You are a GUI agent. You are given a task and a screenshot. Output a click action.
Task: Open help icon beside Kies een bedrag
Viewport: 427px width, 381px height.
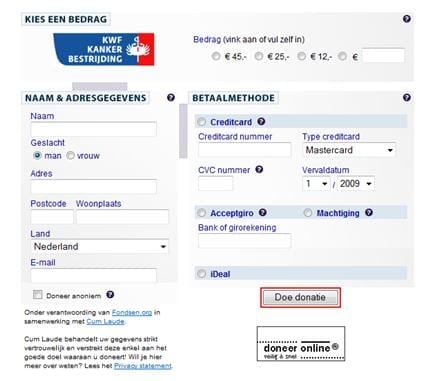[406, 19]
